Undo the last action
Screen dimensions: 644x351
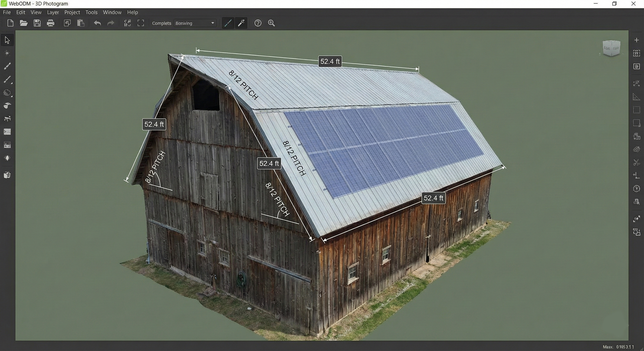pos(97,23)
